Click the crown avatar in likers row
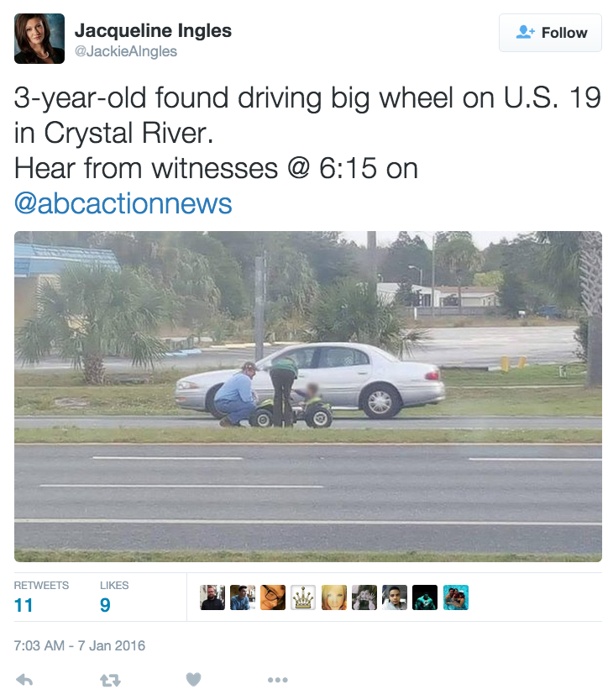The height and width of the screenshot is (700, 613). click(303, 597)
